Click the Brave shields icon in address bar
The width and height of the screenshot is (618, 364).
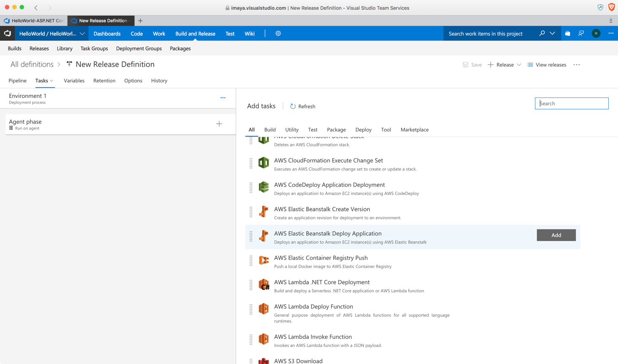pyautogui.click(x=612, y=8)
